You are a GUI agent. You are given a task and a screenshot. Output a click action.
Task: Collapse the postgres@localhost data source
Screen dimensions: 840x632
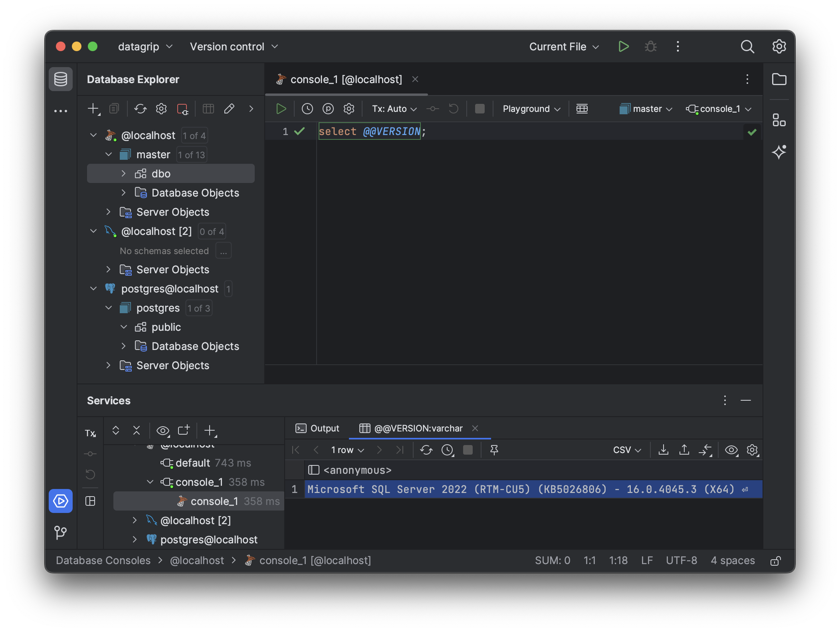tap(93, 288)
